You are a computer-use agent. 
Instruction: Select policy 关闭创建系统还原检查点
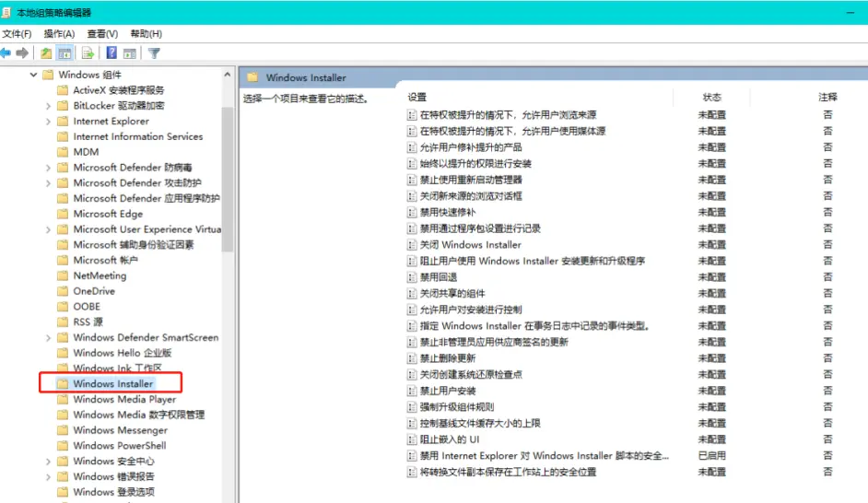471,375
